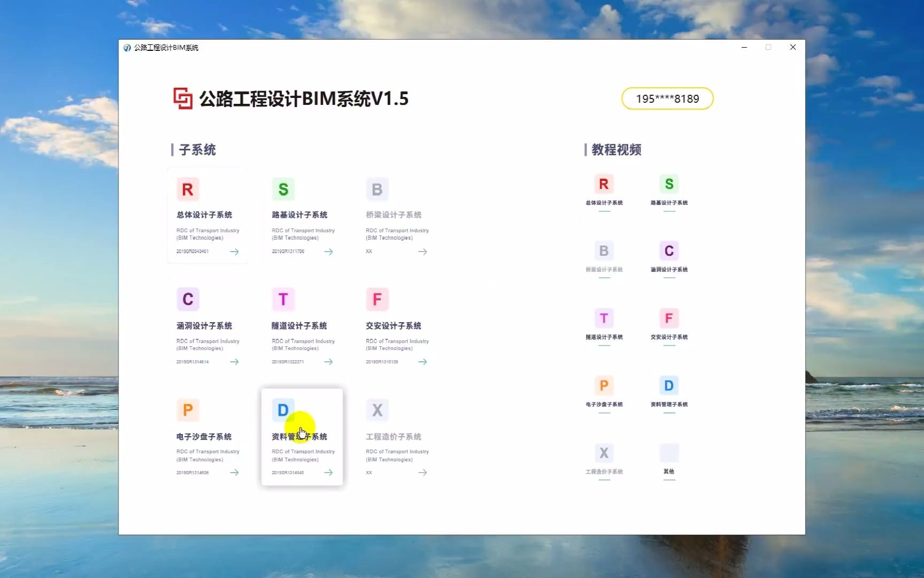Select the 隧道设计子系统 T icon
The width and height of the screenshot is (924, 578).
pos(283,299)
